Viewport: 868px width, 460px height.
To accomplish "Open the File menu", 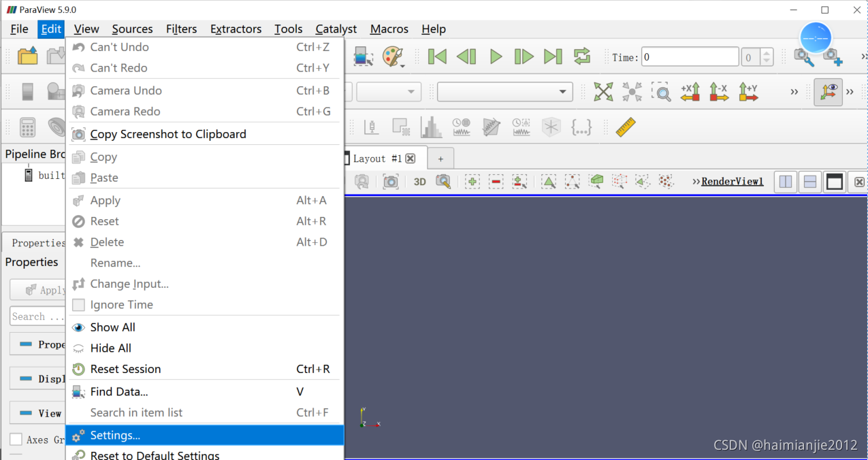I will pos(20,29).
